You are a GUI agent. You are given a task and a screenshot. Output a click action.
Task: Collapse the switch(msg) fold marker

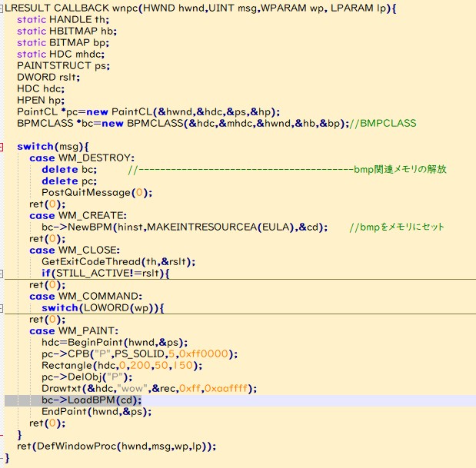(x=2, y=147)
